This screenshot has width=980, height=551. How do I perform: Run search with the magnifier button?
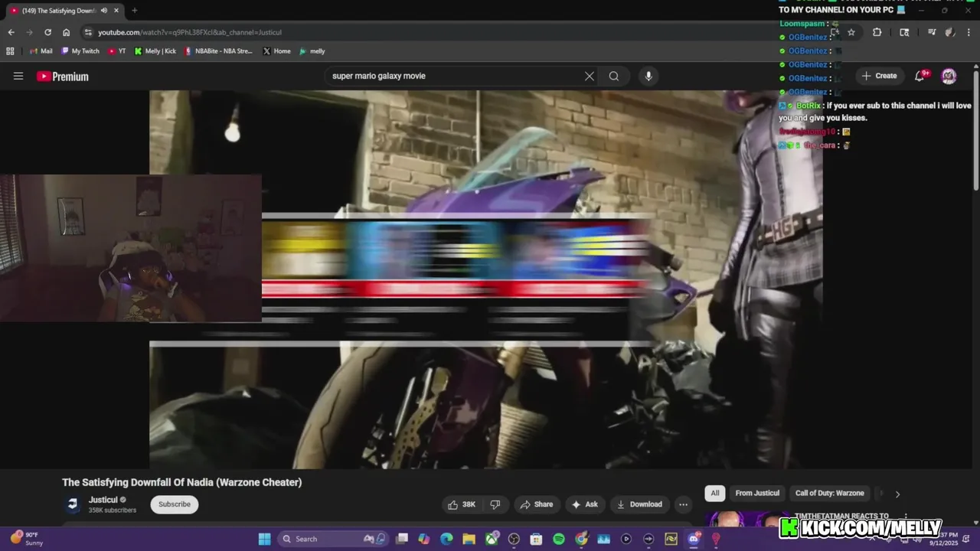[x=614, y=76]
